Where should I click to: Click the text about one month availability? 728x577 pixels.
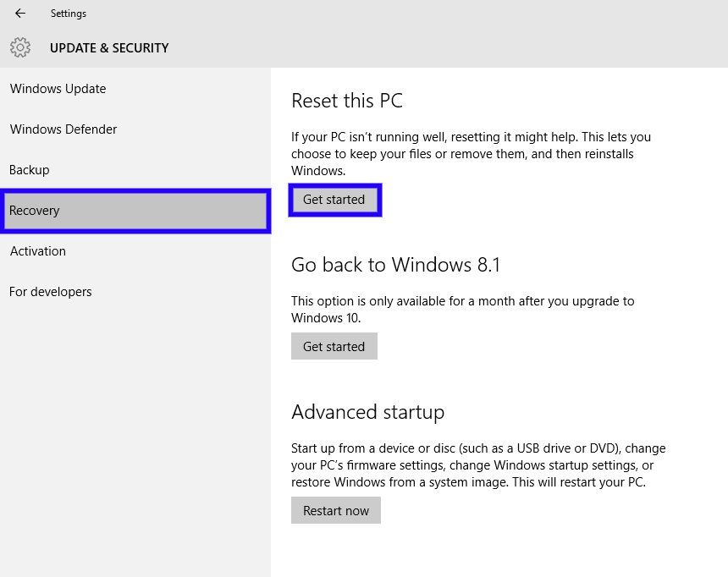coord(462,310)
